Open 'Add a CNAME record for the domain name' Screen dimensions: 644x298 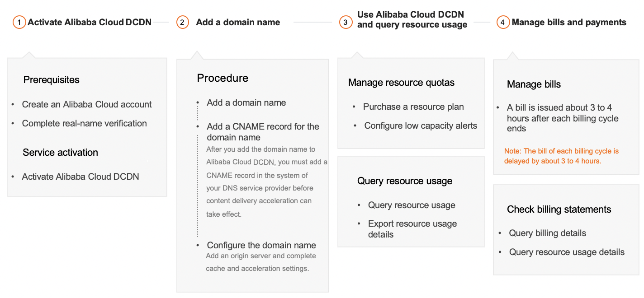[263, 132]
